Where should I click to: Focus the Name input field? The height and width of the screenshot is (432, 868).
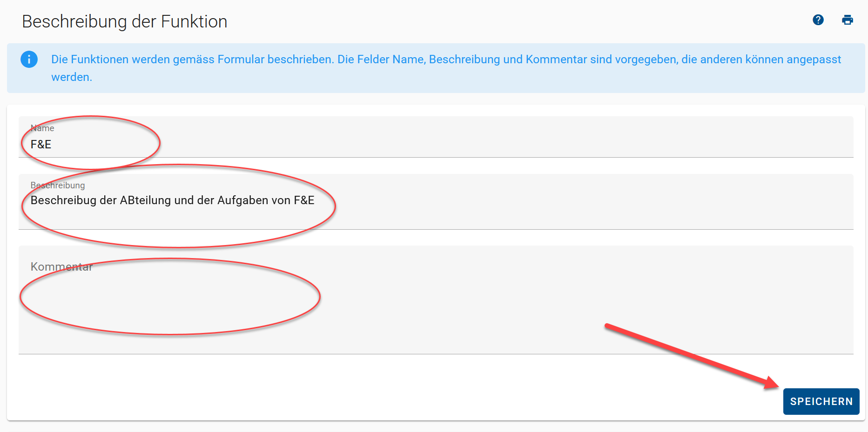tap(436, 137)
